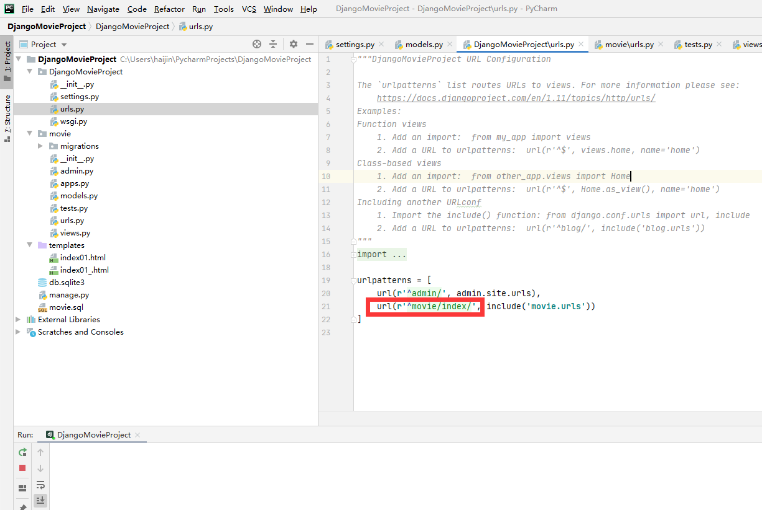762x510 pixels.
Task: Open the View menu
Action: point(71,9)
